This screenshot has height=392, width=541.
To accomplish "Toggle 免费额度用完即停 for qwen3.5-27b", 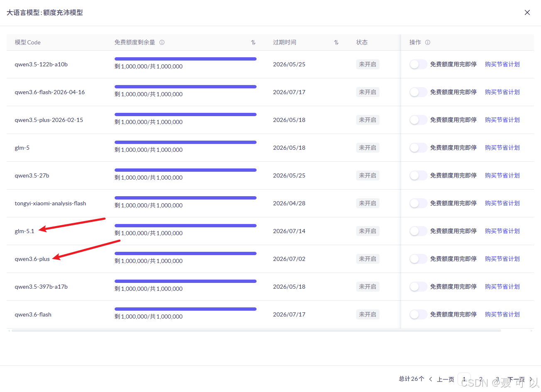I will [418, 175].
